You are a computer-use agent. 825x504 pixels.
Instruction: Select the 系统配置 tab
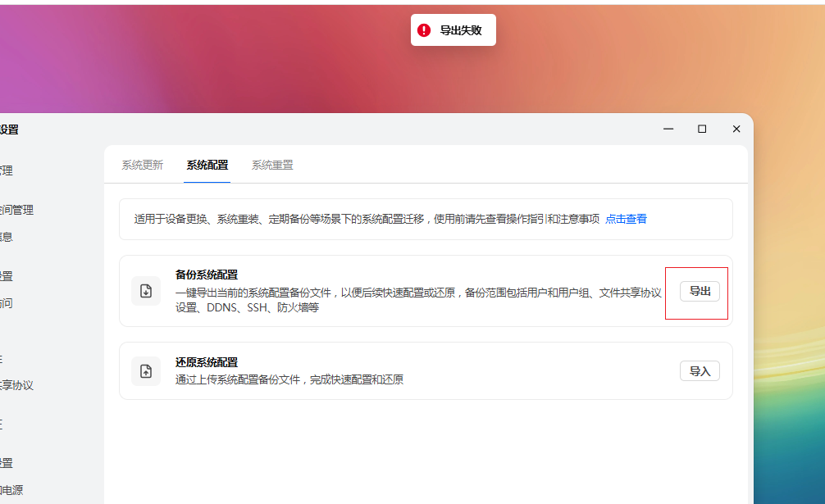(207, 165)
